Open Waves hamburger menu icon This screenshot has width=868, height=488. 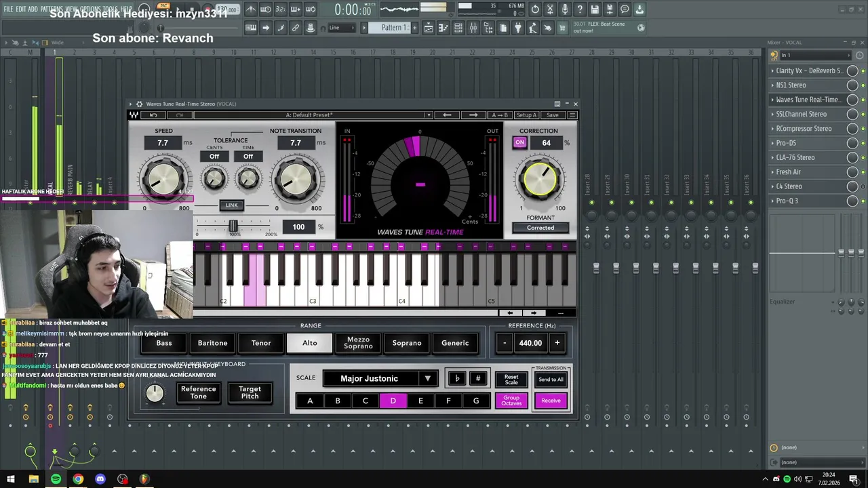(572, 115)
